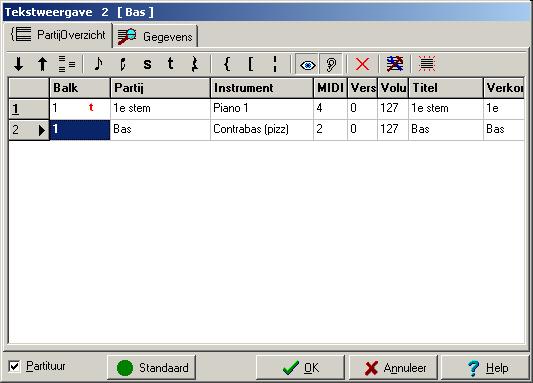Click the volume 127 cell for Contrabas
The image size is (533, 383).
[x=393, y=130]
